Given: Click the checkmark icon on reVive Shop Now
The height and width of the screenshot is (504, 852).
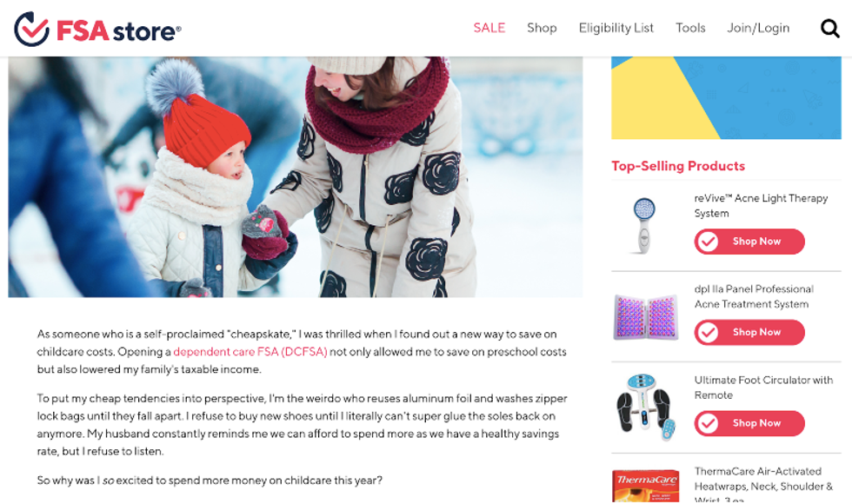Looking at the screenshot, I should 708,242.
